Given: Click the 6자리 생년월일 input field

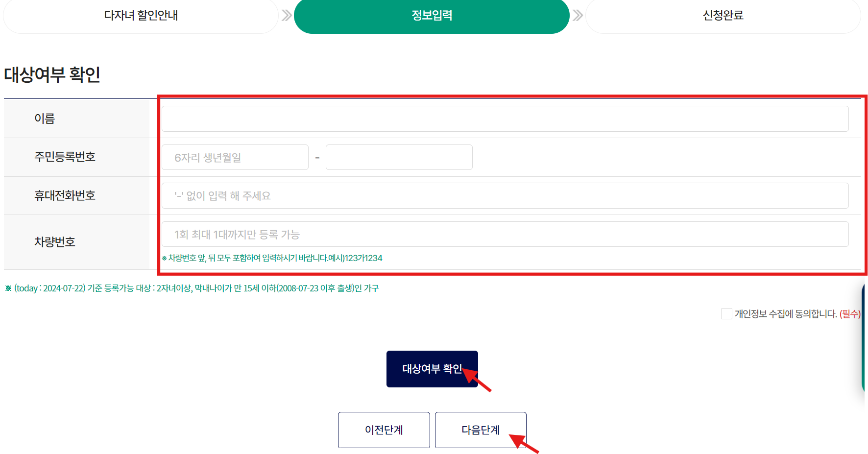Looking at the screenshot, I should click(235, 157).
